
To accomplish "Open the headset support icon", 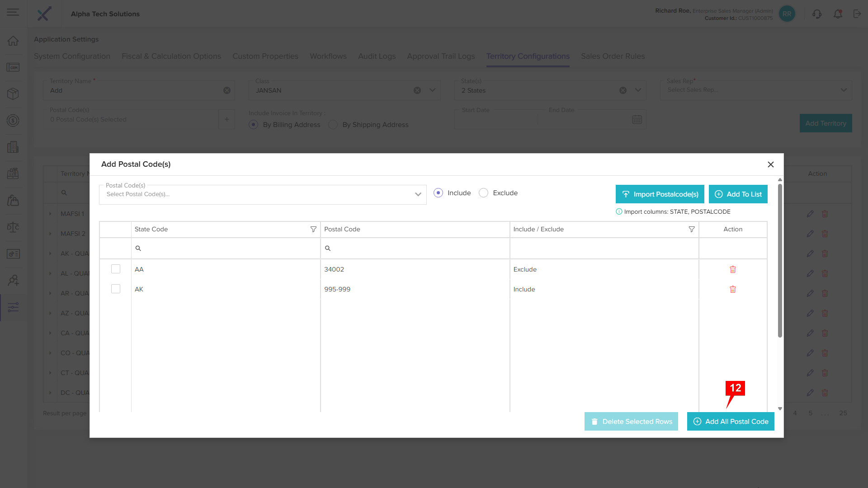I will 816,14.
